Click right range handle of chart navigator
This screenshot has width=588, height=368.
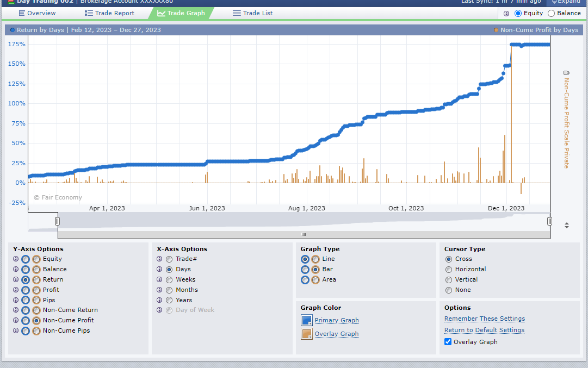click(x=549, y=221)
